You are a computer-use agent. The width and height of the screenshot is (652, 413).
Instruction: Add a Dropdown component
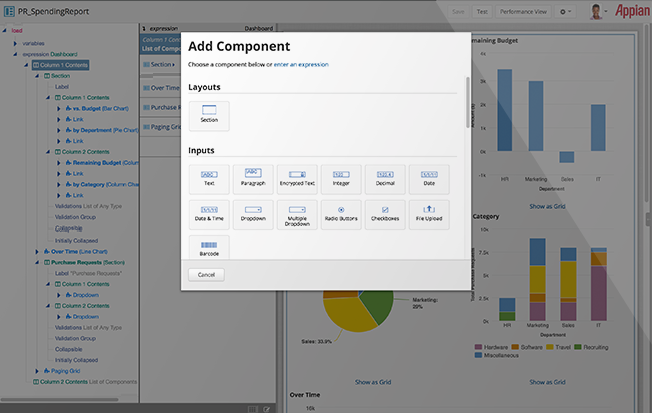point(253,215)
